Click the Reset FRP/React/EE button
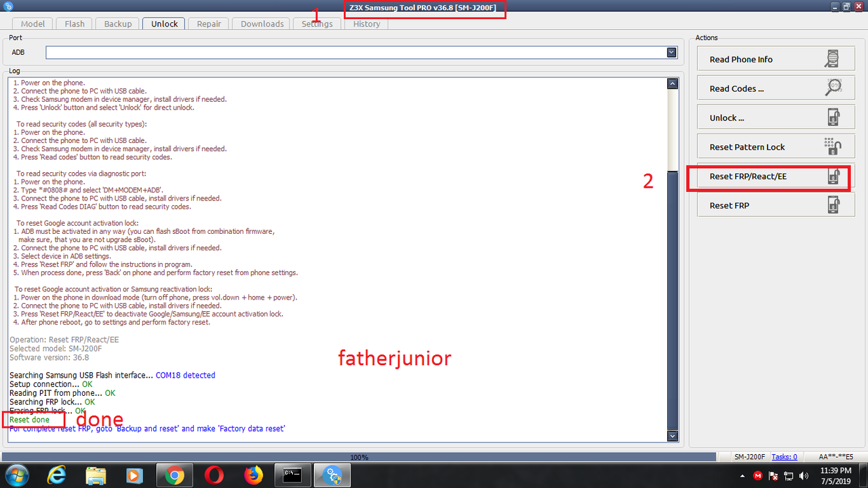868x488 pixels. click(x=776, y=176)
